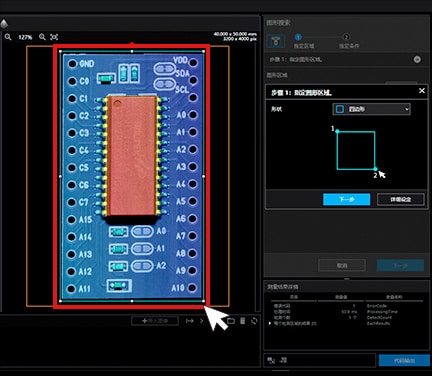Click the top-middle handle of the region box
The image size is (432, 376).
point(132,51)
